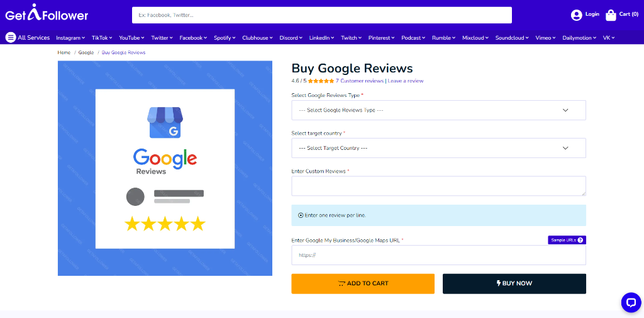Open the VK menu item
The height and width of the screenshot is (318, 644).
(609, 38)
